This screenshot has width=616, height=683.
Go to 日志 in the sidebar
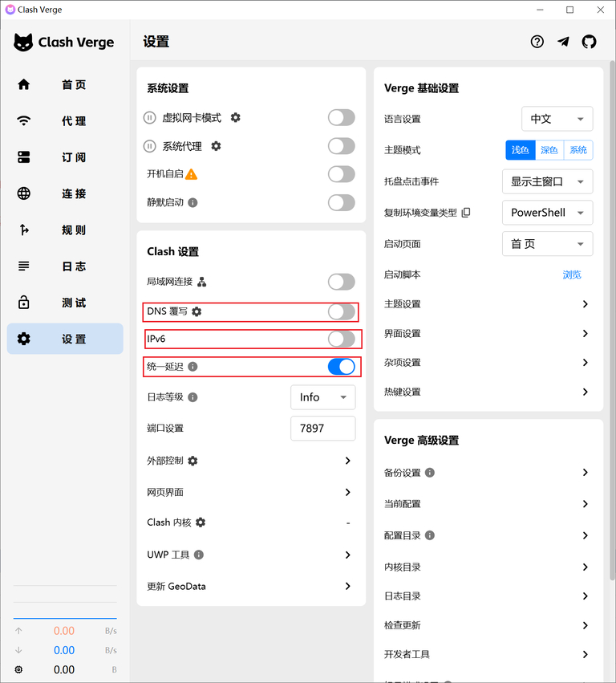pos(65,266)
